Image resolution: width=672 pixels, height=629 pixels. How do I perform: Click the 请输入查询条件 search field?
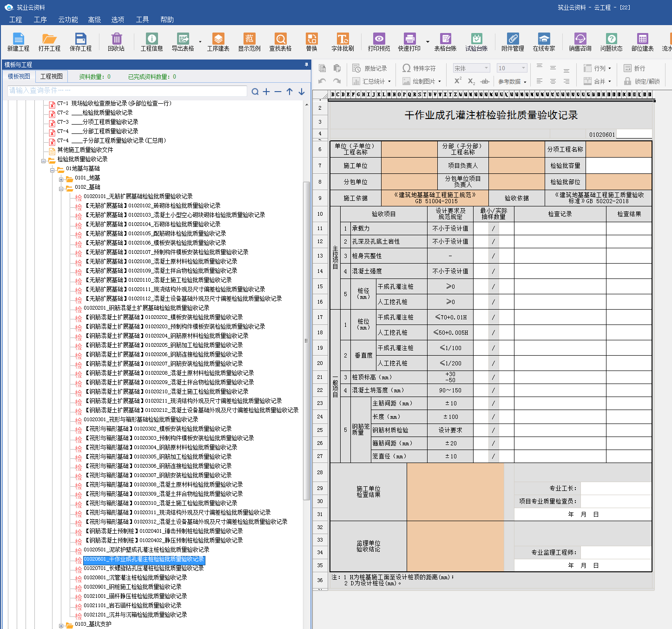(x=127, y=91)
